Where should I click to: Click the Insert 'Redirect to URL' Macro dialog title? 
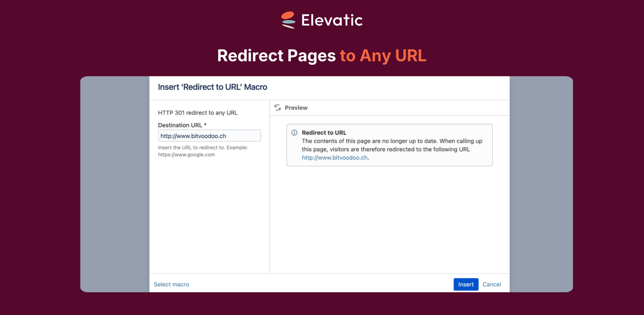pyautogui.click(x=212, y=87)
